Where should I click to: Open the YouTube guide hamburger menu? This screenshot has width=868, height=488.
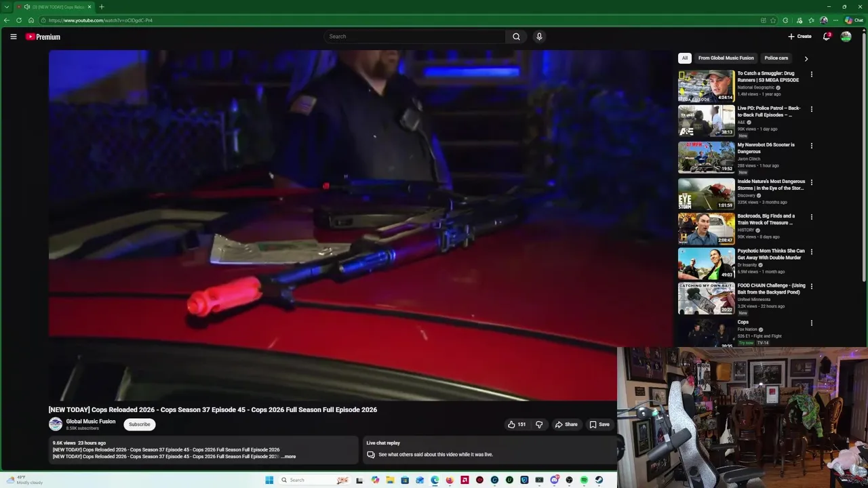pyautogui.click(x=13, y=37)
